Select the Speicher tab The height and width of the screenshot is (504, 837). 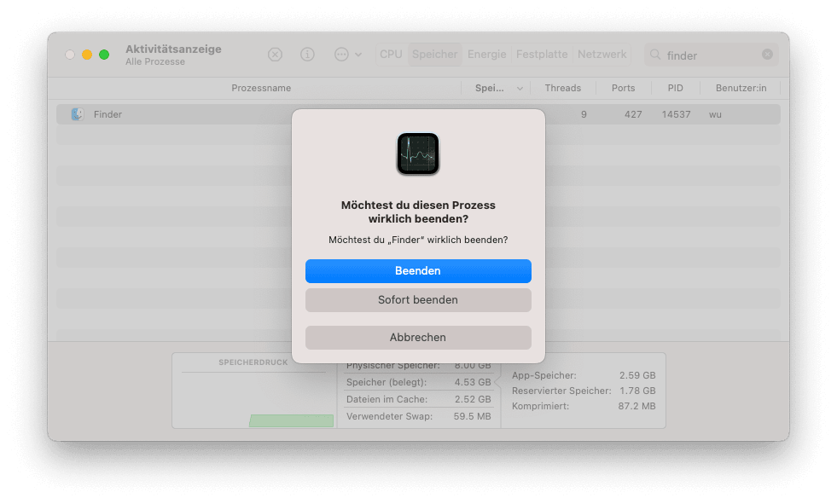click(434, 55)
